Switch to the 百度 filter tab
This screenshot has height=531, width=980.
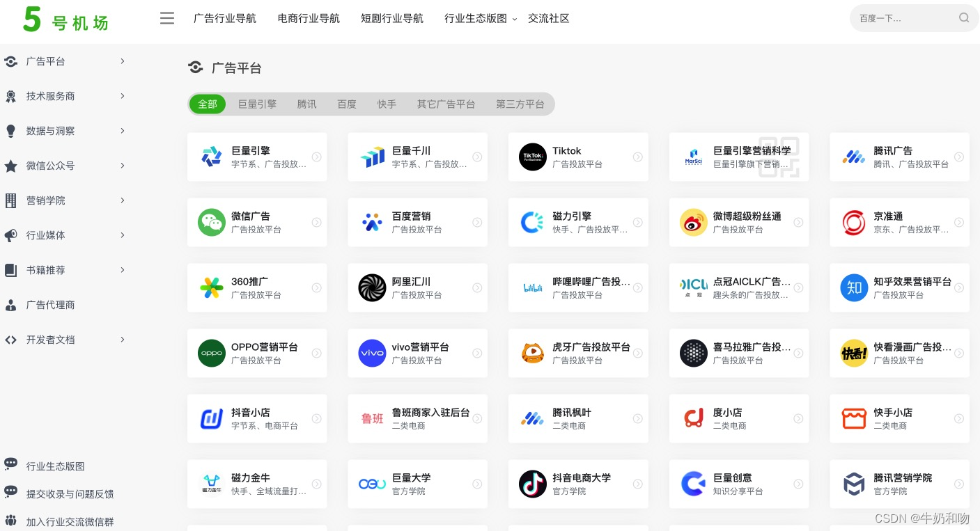click(347, 104)
